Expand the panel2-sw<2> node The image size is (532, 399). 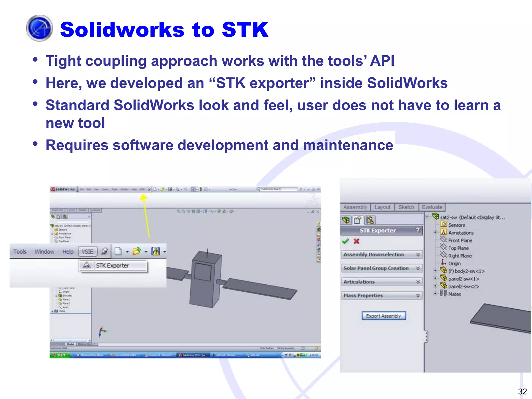[435, 286]
